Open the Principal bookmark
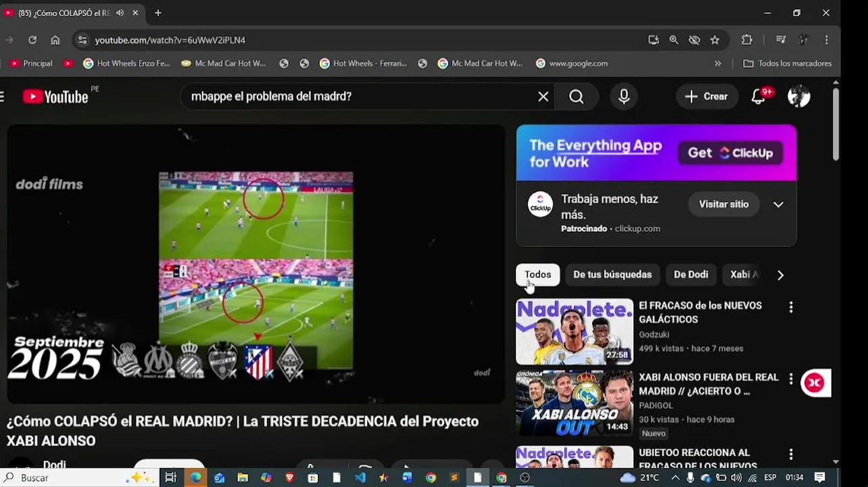This screenshot has height=487, width=868. [x=31, y=63]
